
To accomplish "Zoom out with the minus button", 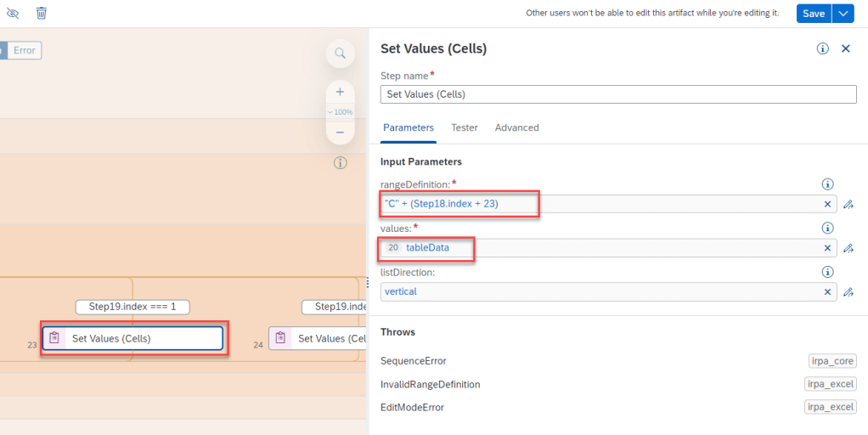I will tap(340, 132).
